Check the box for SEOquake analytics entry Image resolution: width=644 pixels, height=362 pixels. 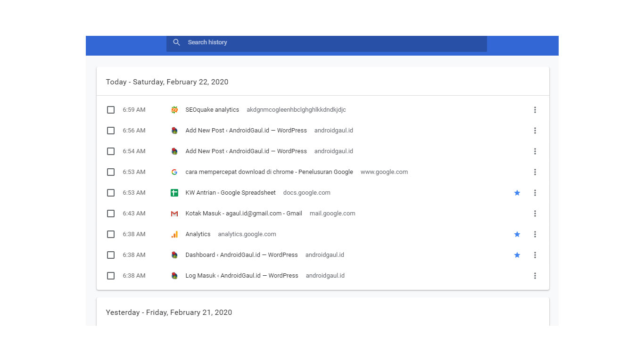111,110
